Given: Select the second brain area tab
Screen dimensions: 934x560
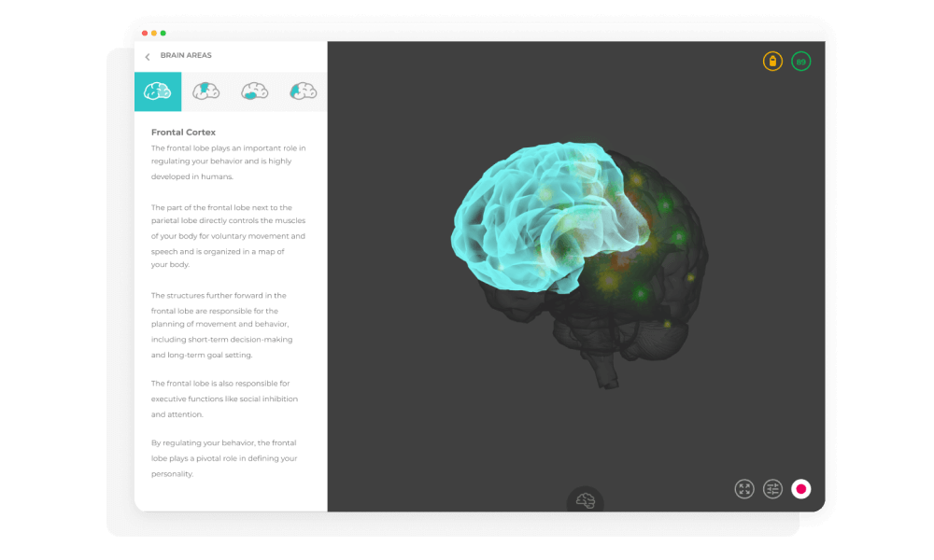Looking at the screenshot, I should tap(206, 91).
